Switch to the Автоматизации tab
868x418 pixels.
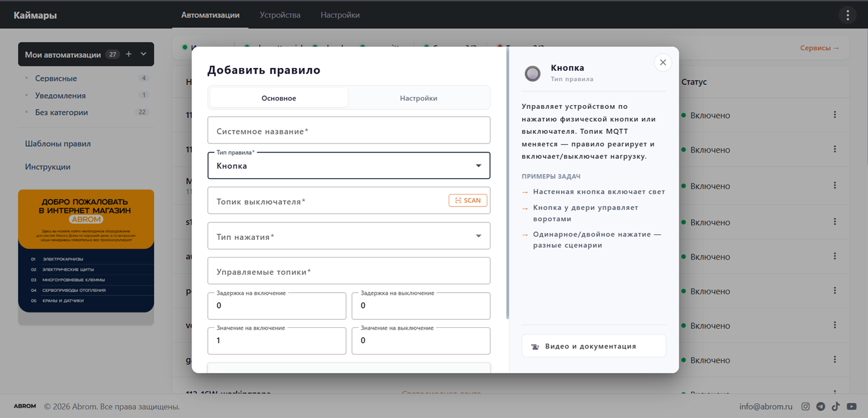coord(210,15)
